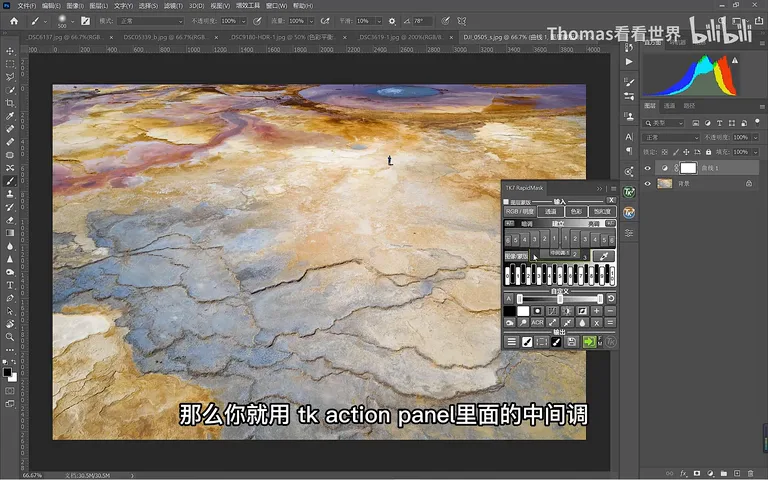768x480 pixels.
Task: Select the Zoom magnifier tool
Action: [10, 337]
